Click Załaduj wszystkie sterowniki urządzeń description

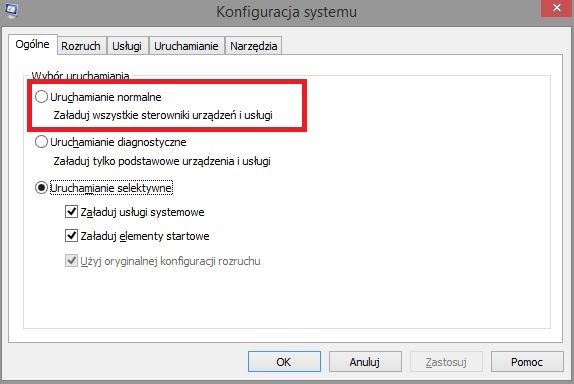163,115
